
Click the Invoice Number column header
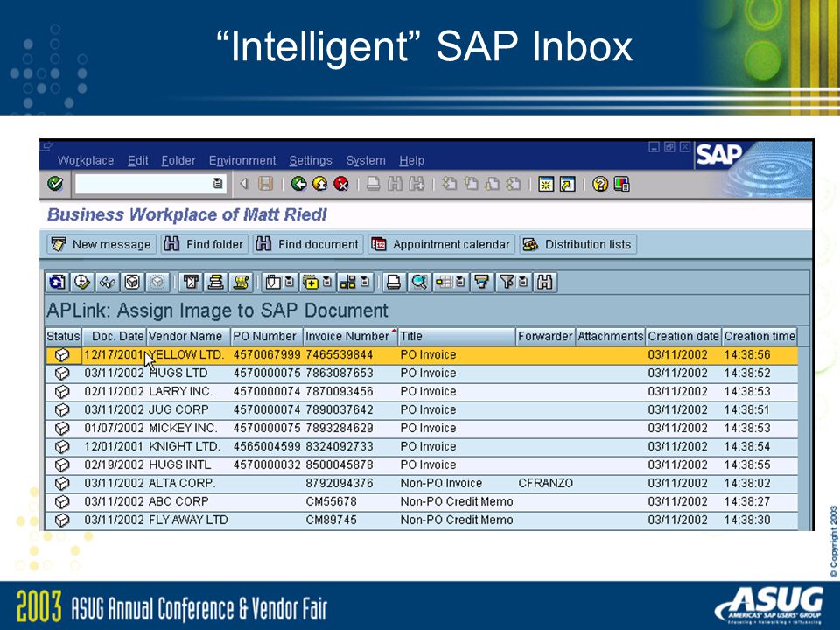click(350, 336)
